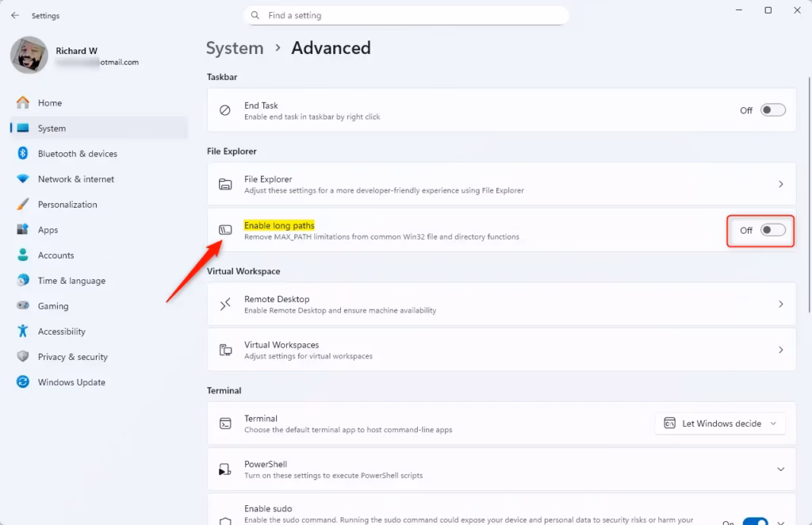Click the Virtual Workspace section heading
The width and height of the screenshot is (812, 525).
point(243,270)
